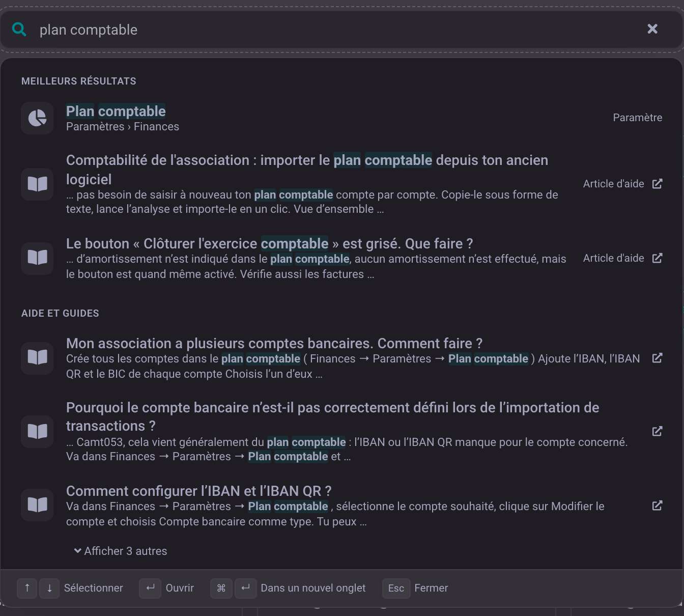The height and width of the screenshot is (616, 684).
Task: Click book icon beside 'Clôturer l'exercice comptable' article
Action: pyautogui.click(x=37, y=258)
